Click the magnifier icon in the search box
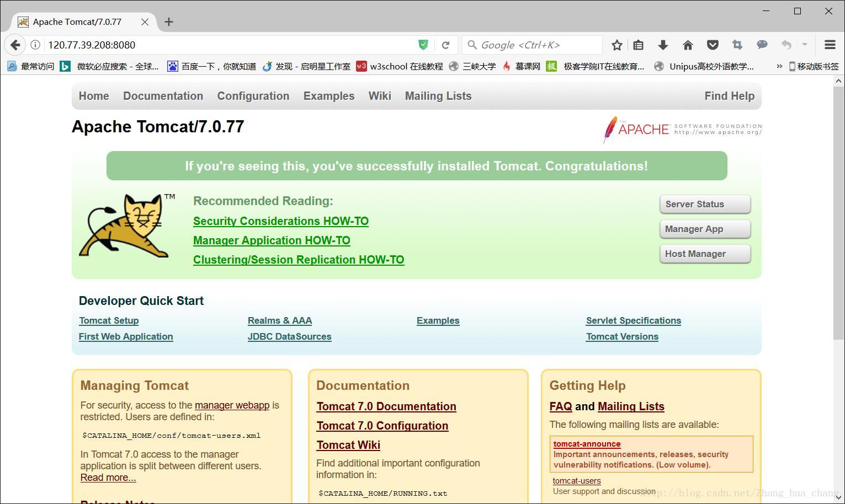Image resolution: width=845 pixels, height=504 pixels. [472, 45]
